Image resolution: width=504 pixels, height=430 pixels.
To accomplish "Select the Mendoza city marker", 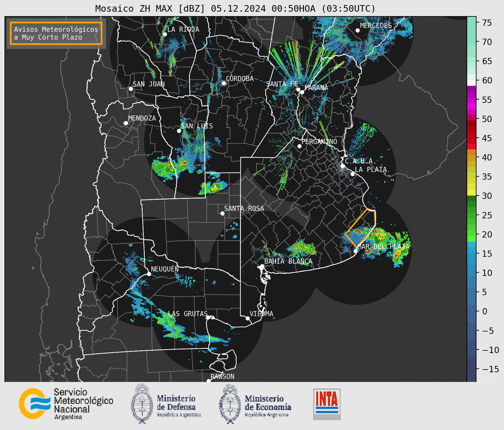I will [x=126, y=123].
